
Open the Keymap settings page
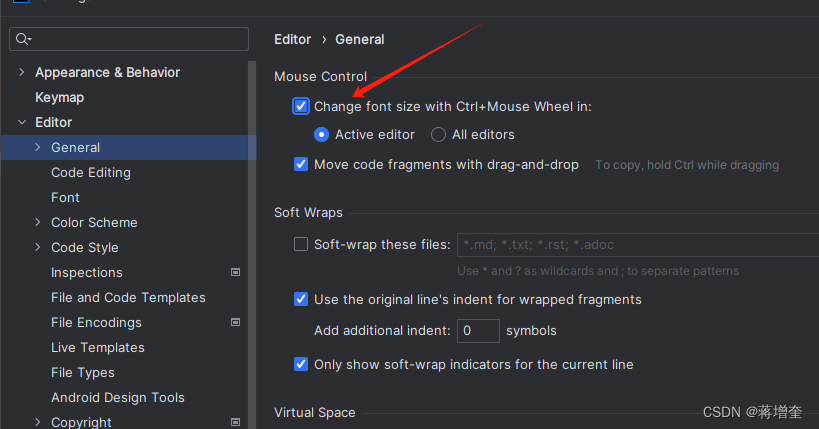[60, 98]
